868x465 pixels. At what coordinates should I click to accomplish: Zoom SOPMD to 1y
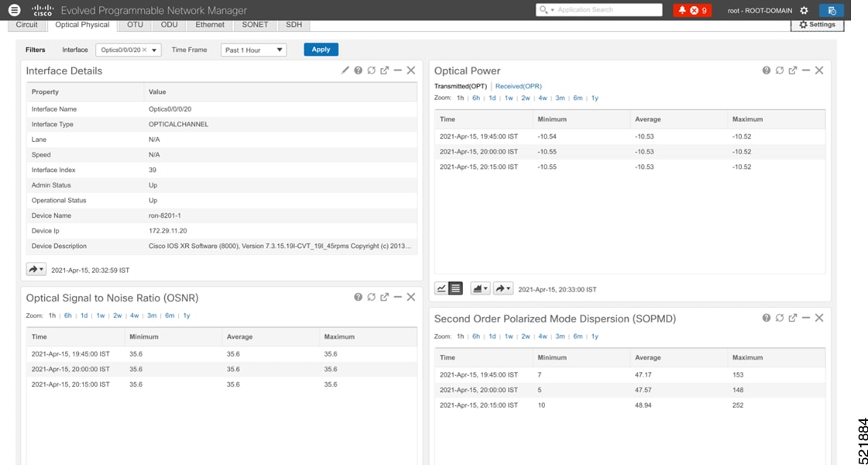595,336
